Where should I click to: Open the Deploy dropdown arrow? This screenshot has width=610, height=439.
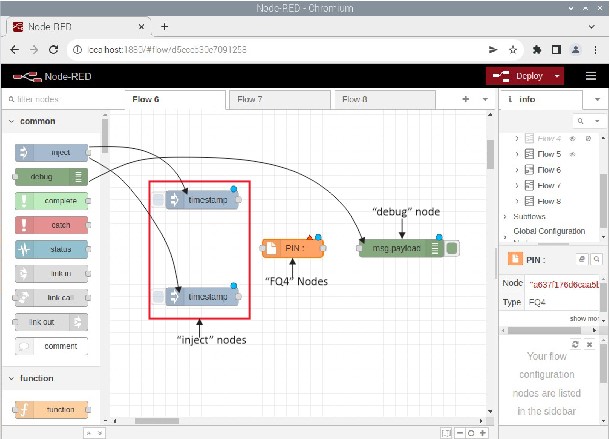click(x=557, y=76)
